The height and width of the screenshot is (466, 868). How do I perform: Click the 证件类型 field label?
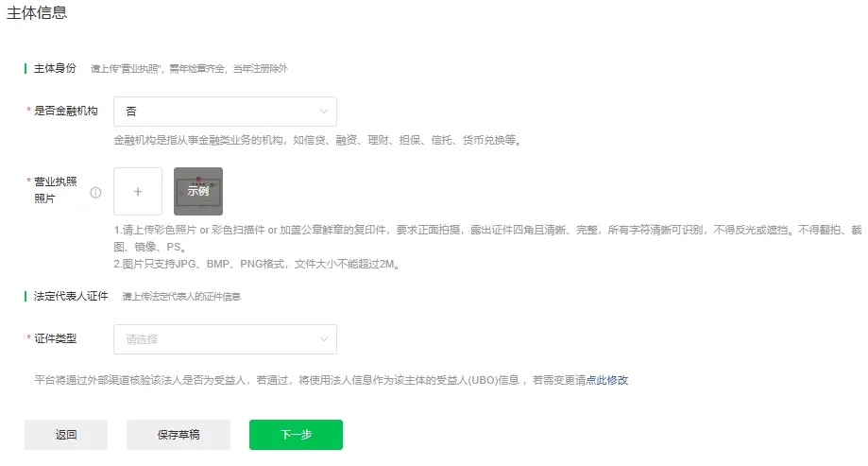coord(56,339)
